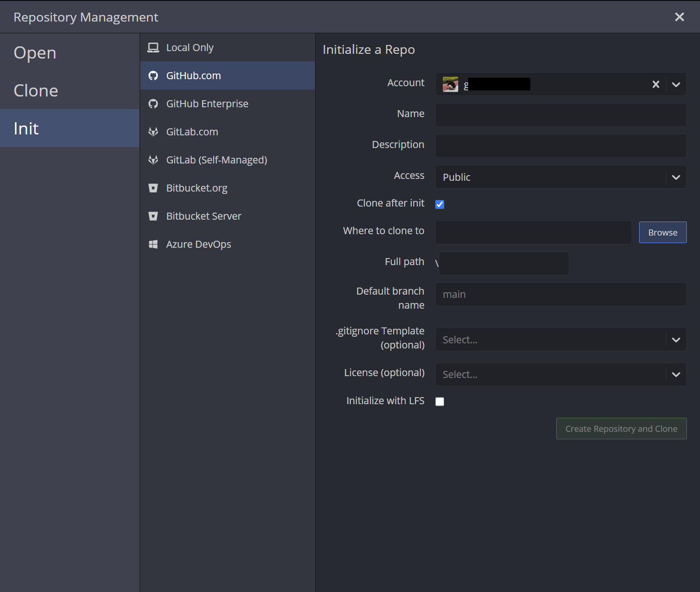The width and height of the screenshot is (700, 592).
Task: Open the .gitignore Template dropdown
Action: [x=561, y=340]
